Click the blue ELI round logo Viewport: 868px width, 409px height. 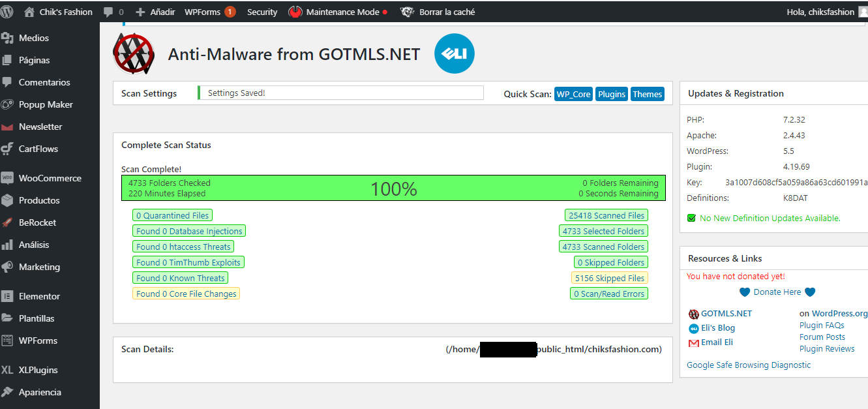pos(455,53)
